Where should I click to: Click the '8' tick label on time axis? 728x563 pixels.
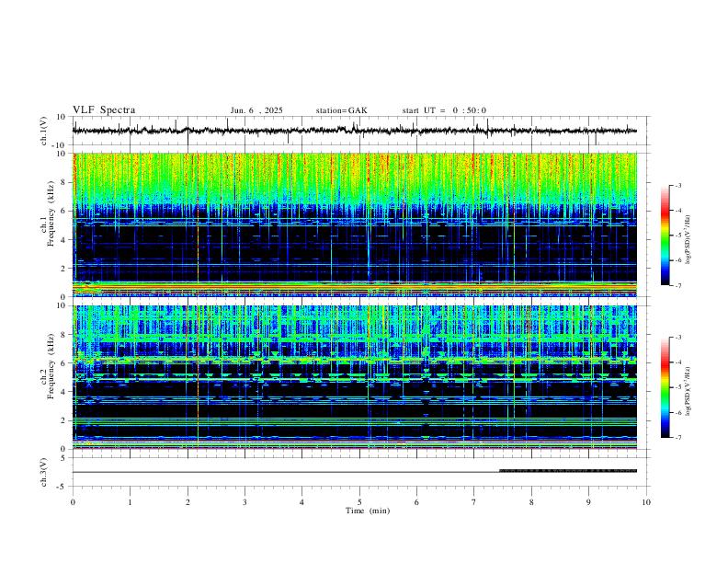click(x=531, y=502)
